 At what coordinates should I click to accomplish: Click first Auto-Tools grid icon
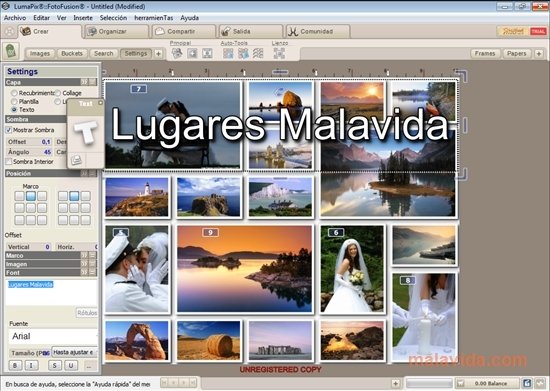(x=228, y=53)
